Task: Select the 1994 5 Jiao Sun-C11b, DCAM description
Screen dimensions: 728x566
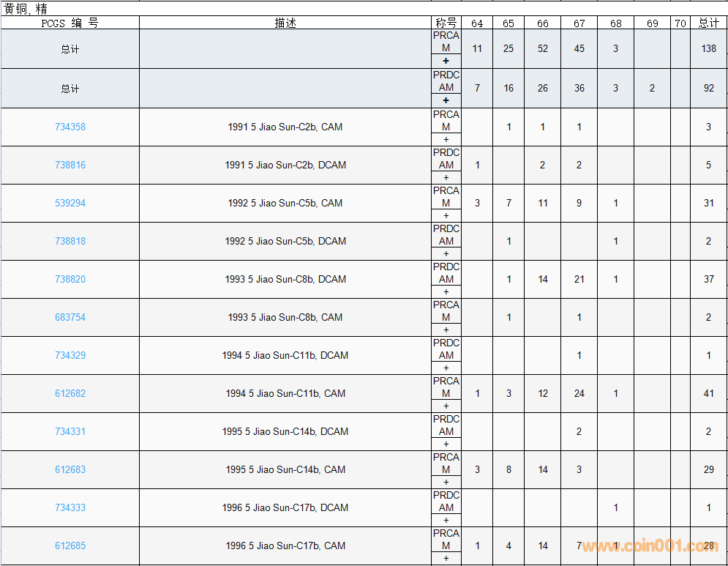Action: [285, 355]
